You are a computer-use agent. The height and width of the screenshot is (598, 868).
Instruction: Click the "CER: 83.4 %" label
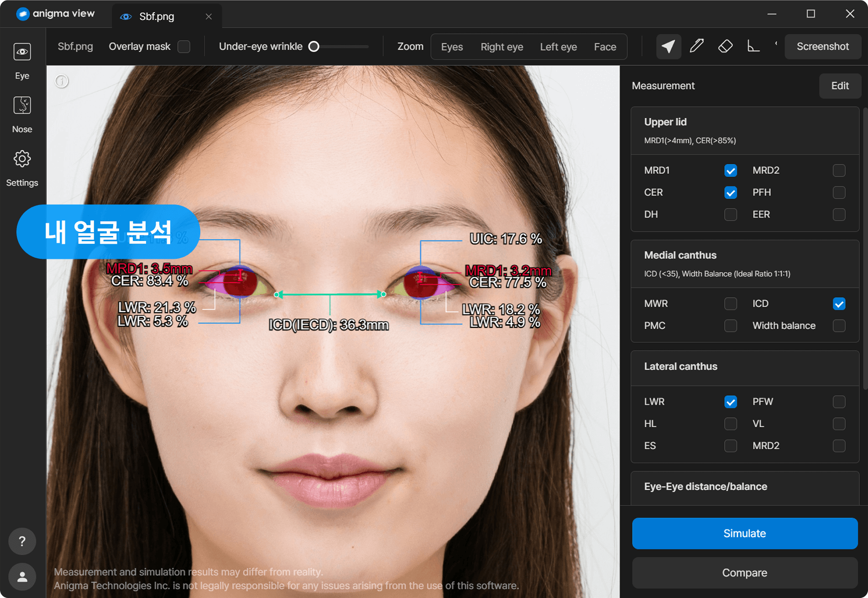click(x=150, y=281)
